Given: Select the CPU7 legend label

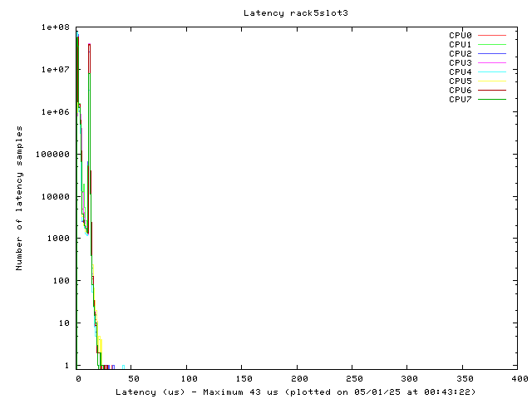Looking at the screenshot, I should [x=460, y=100].
